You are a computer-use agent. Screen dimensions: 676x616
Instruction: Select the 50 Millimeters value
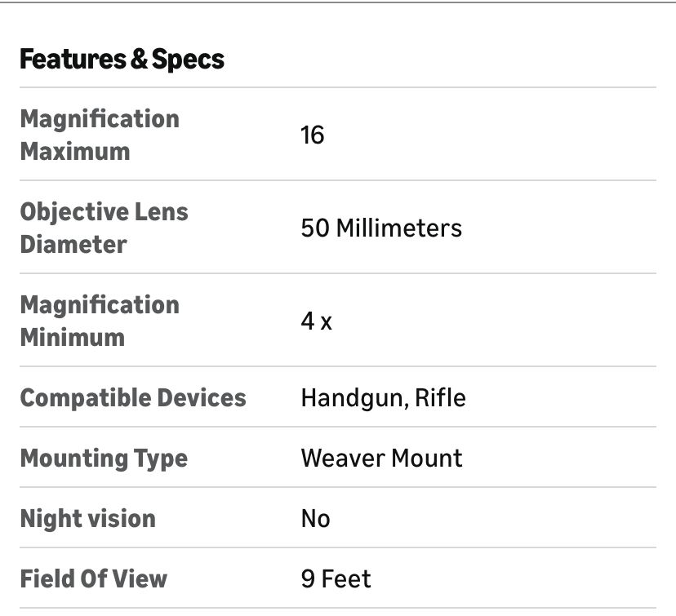381,228
